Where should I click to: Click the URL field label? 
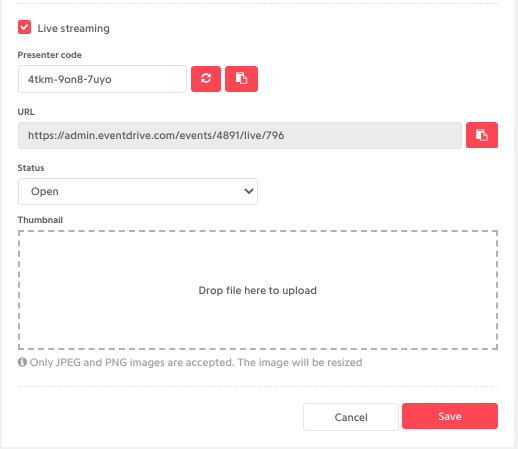coord(26,112)
